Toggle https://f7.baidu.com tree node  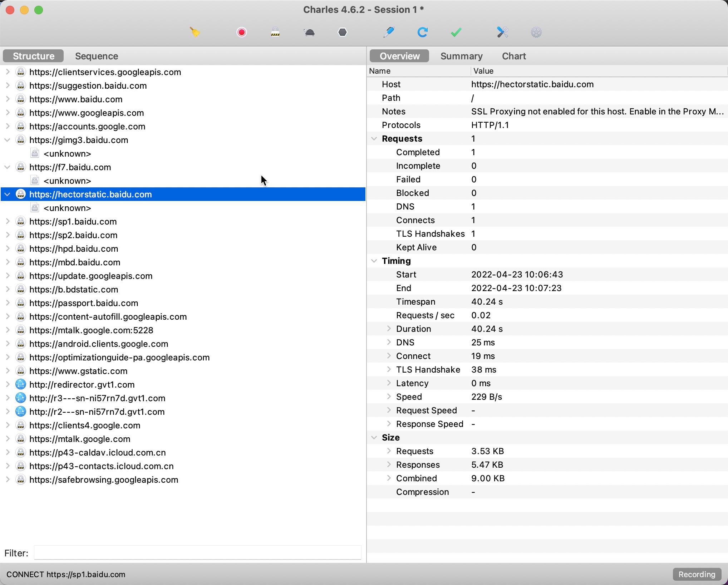(6, 167)
